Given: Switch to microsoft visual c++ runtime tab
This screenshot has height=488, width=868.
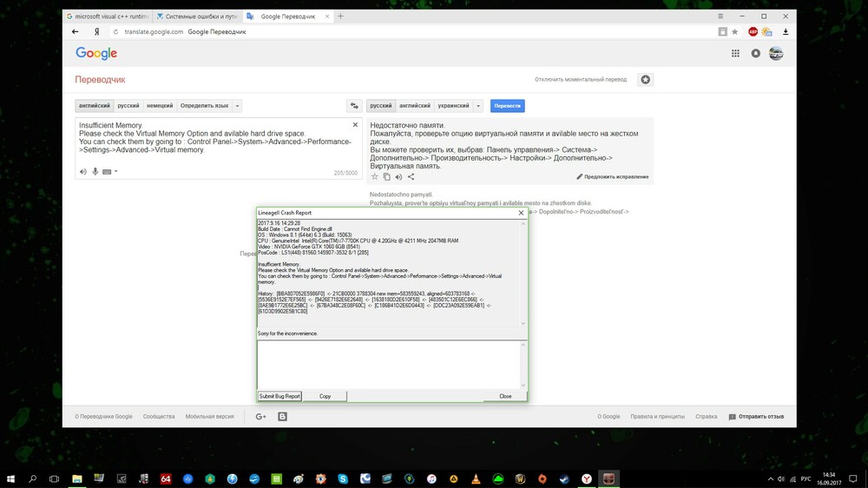Looking at the screenshot, I should (x=108, y=16).
